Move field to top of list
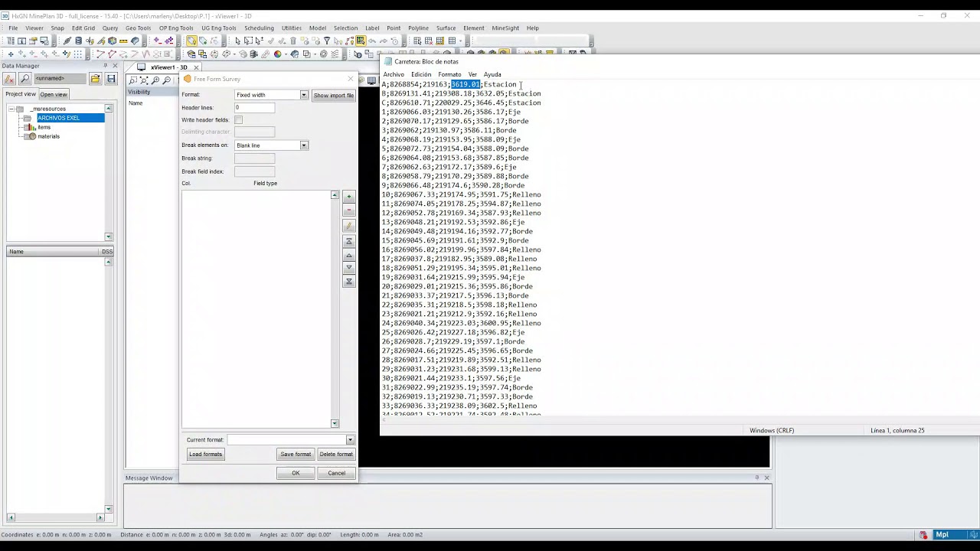 point(348,241)
